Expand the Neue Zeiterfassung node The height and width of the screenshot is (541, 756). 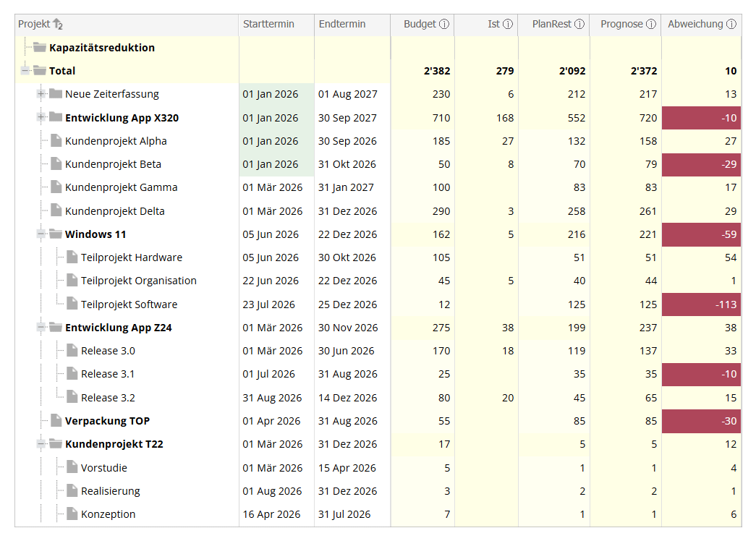pos(41,94)
